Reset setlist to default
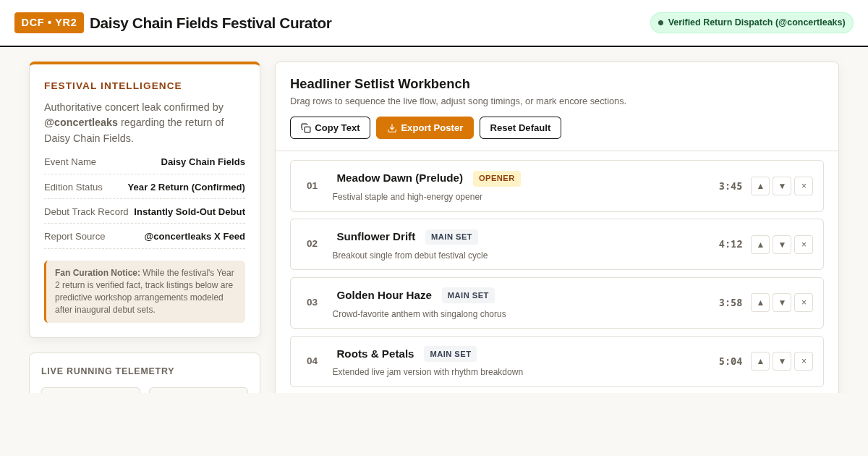 520,127
